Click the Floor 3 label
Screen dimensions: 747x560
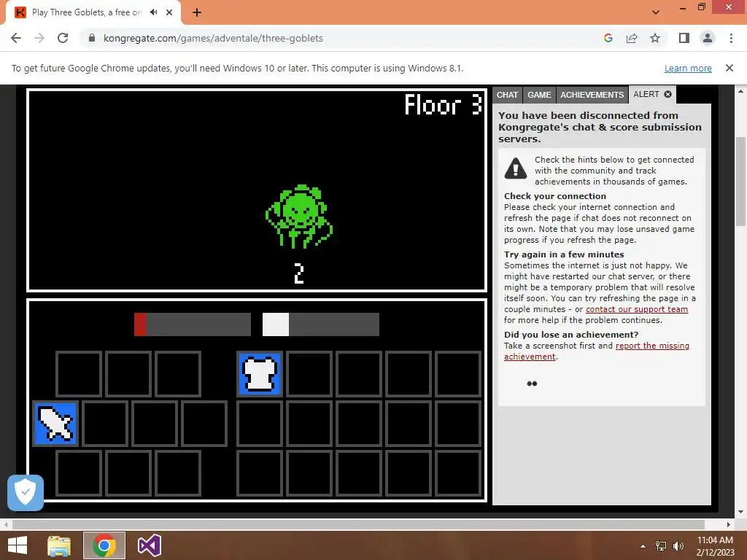point(443,104)
